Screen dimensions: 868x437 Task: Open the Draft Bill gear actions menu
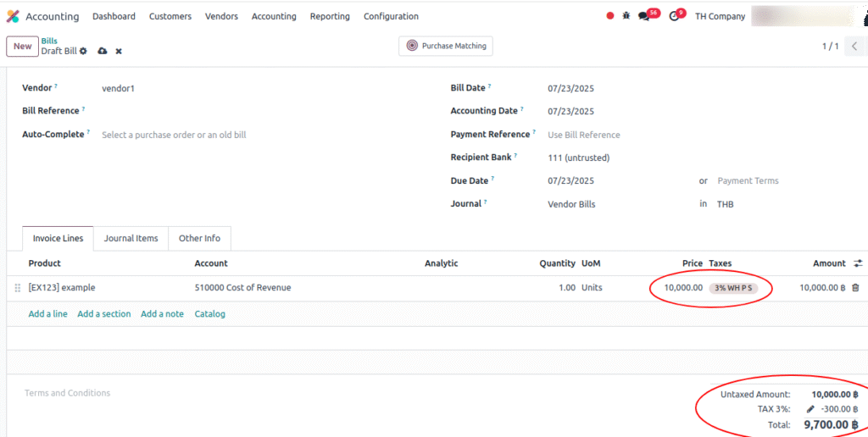click(x=83, y=51)
